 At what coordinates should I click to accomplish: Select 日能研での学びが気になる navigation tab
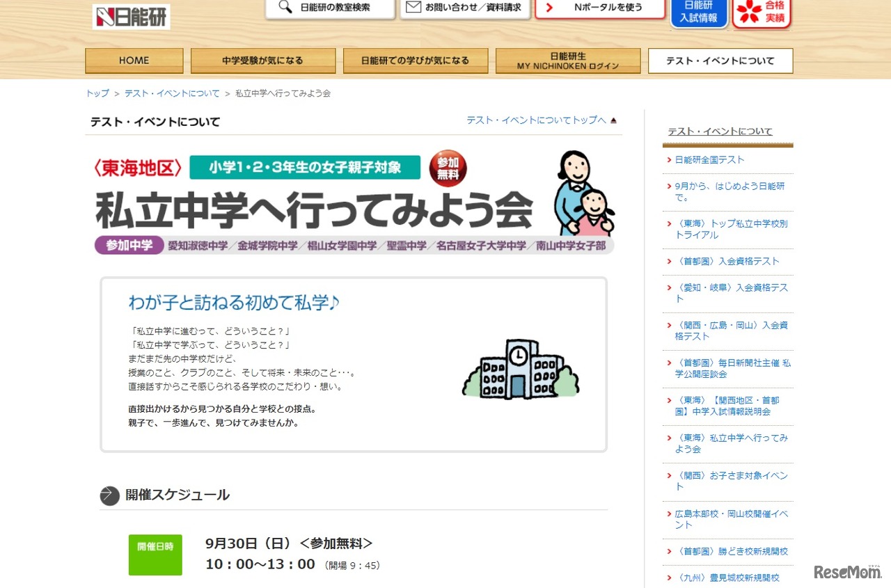(x=416, y=61)
